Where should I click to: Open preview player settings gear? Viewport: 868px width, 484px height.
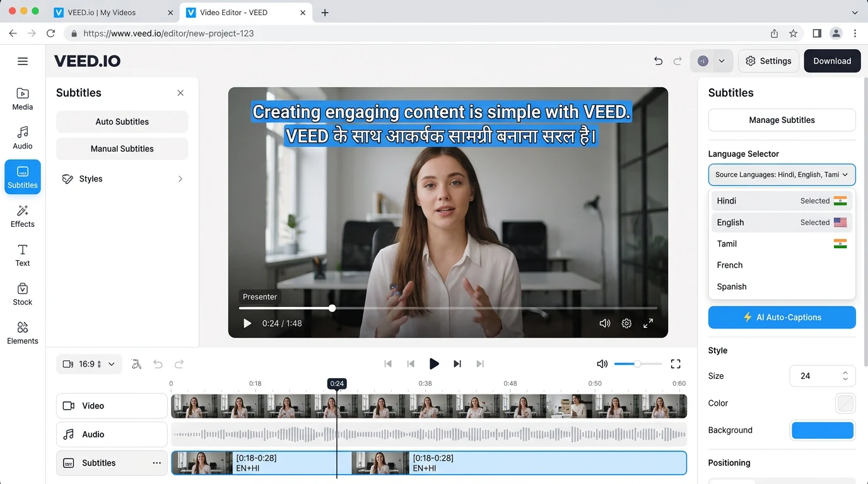point(626,323)
